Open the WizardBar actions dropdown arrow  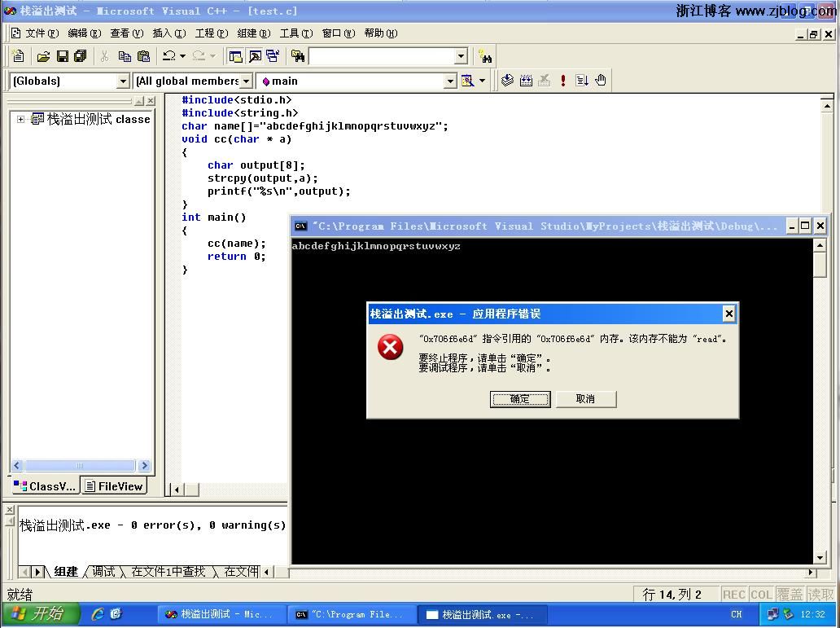(x=482, y=81)
